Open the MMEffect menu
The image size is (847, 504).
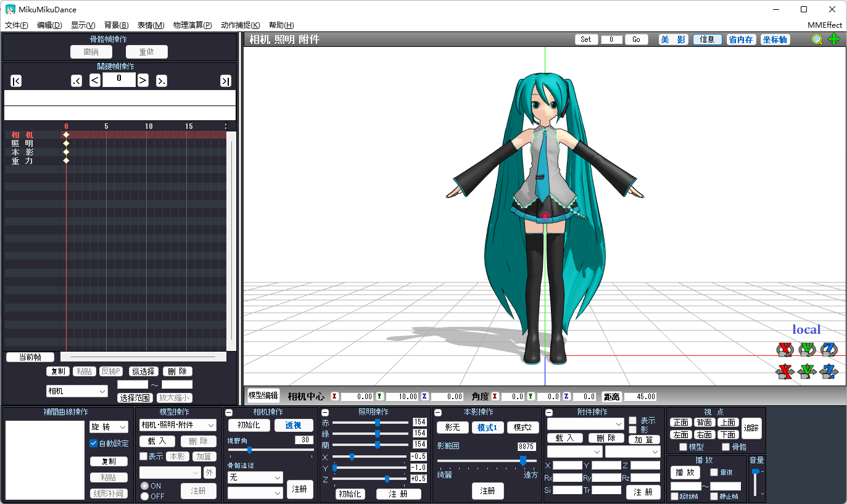(x=824, y=25)
